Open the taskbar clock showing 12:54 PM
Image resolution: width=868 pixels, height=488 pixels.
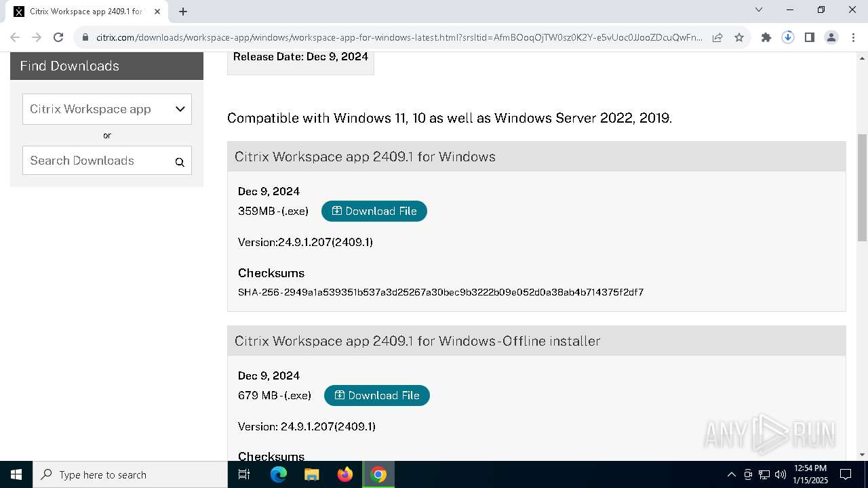[x=810, y=474]
